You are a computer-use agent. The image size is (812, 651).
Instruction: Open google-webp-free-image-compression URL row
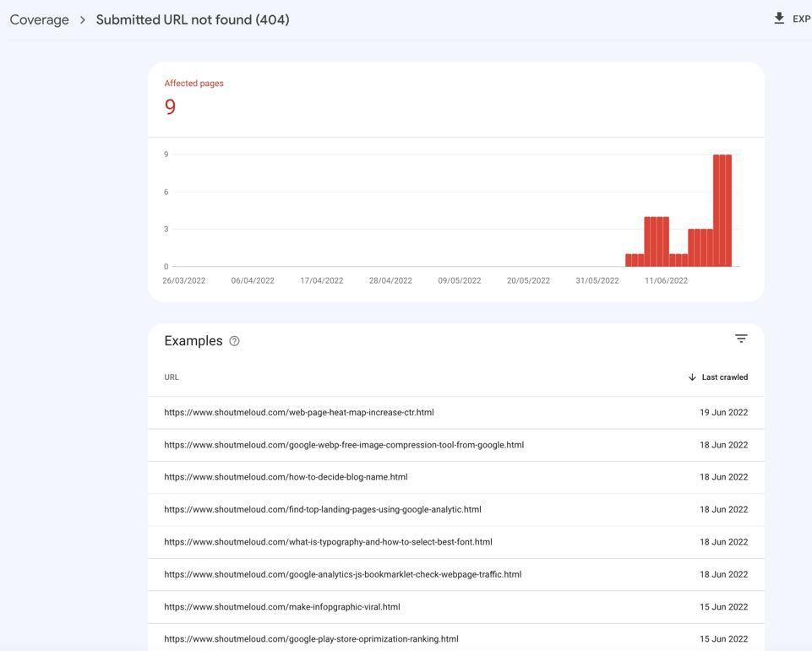click(343, 445)
